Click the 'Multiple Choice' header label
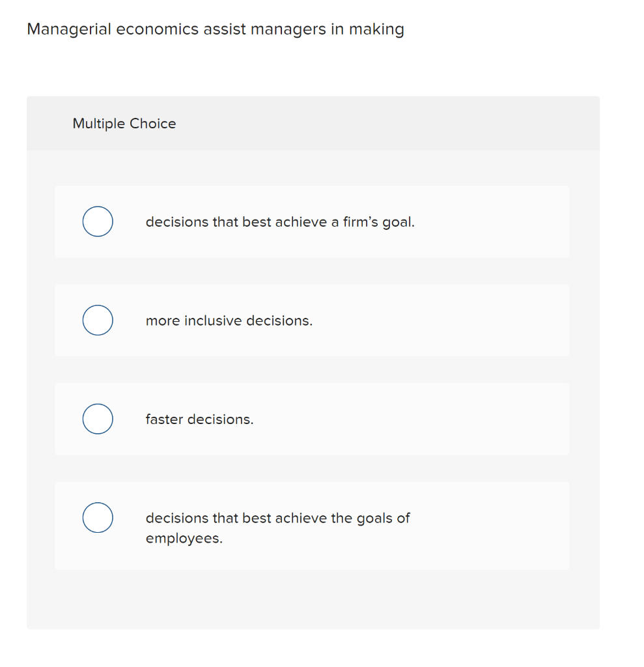644x667 pixels. pyautogui.click(x=124, y=123)
